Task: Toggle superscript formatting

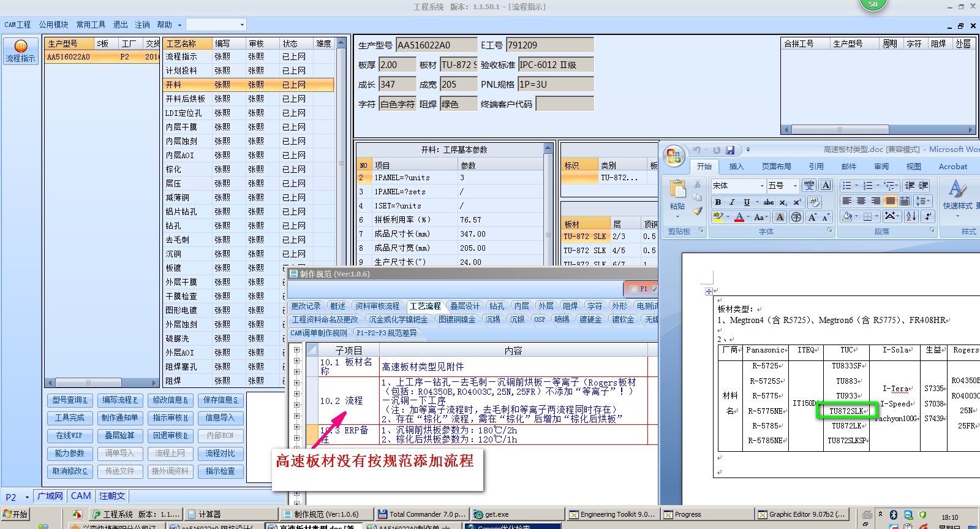Action: pyautogui.click(x=797, y=202)
